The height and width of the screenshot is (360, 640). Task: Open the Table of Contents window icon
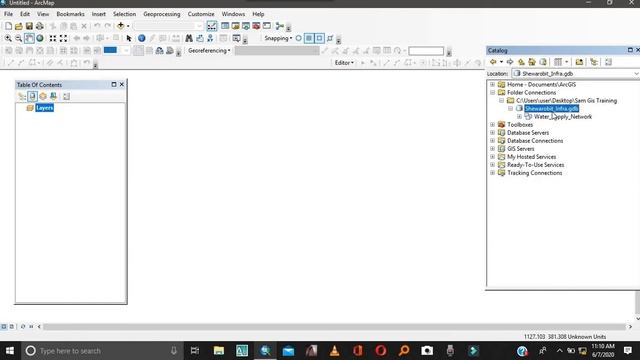[225, 26]
